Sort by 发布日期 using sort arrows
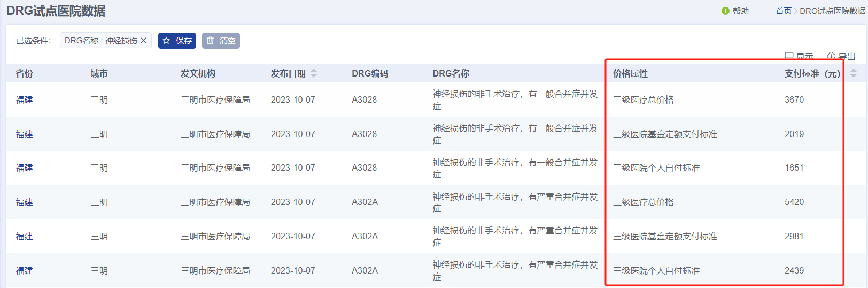The height and width of the screenshot is (288, 868). (x=314, y=73)
